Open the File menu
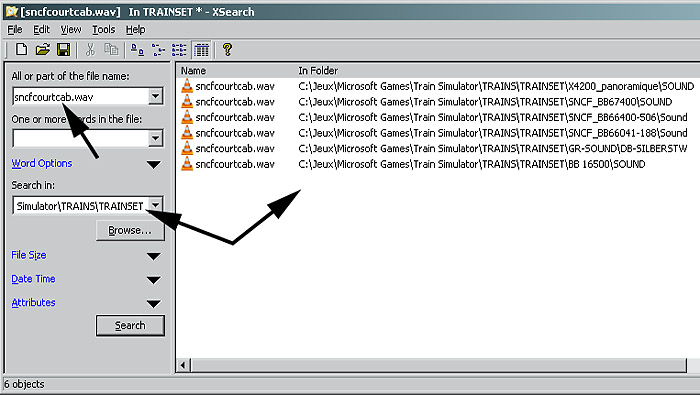This screenshot has width=700, height=395. point(15,29)
